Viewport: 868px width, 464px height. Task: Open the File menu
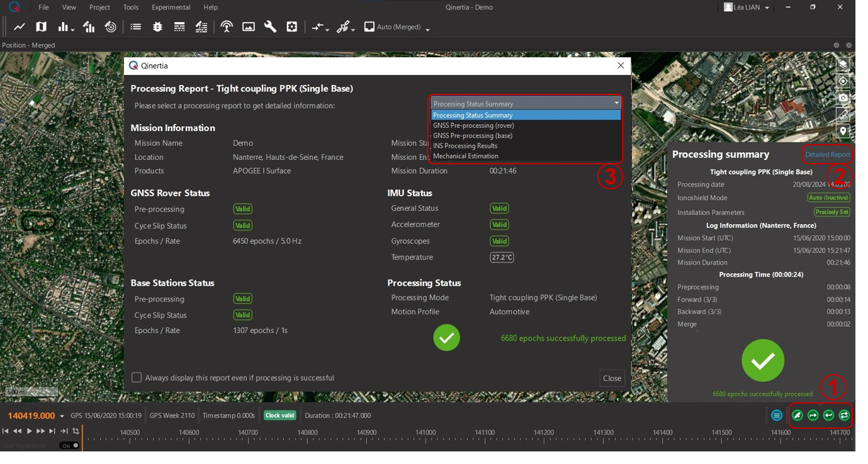click(x=43, y=7)
